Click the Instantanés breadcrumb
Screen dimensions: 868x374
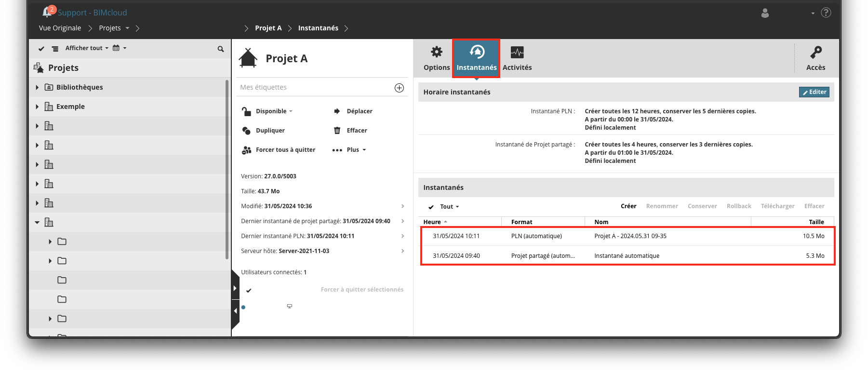click(318, 28)
